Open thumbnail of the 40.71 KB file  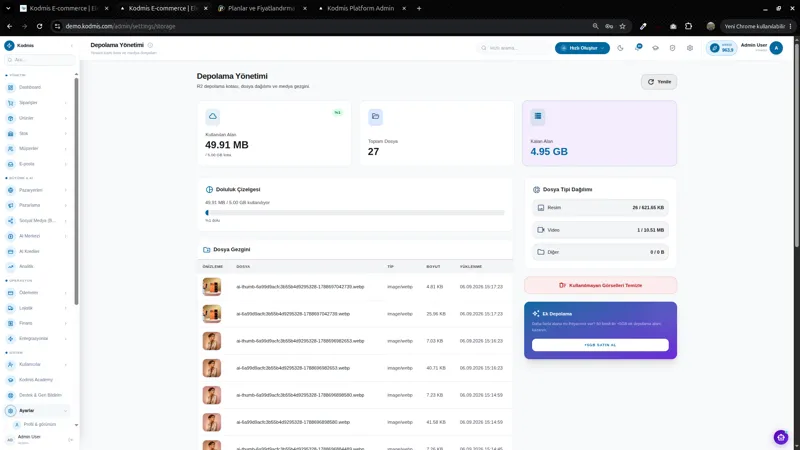pos(212,368)
